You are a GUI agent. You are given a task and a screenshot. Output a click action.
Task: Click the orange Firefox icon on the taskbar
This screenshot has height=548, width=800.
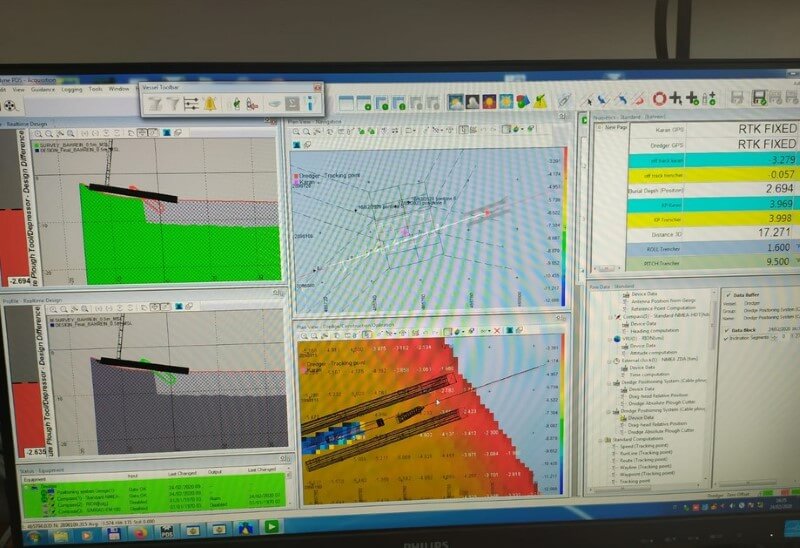point(140,533)
